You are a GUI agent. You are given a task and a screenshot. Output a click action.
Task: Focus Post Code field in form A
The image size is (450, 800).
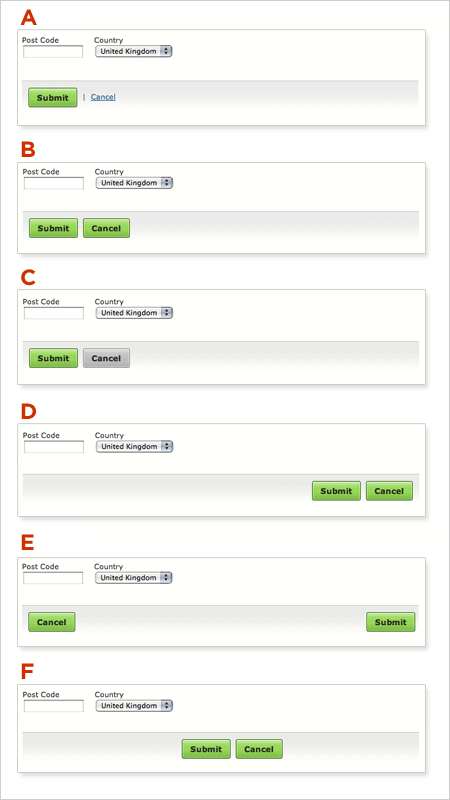[x=53, y=52]
